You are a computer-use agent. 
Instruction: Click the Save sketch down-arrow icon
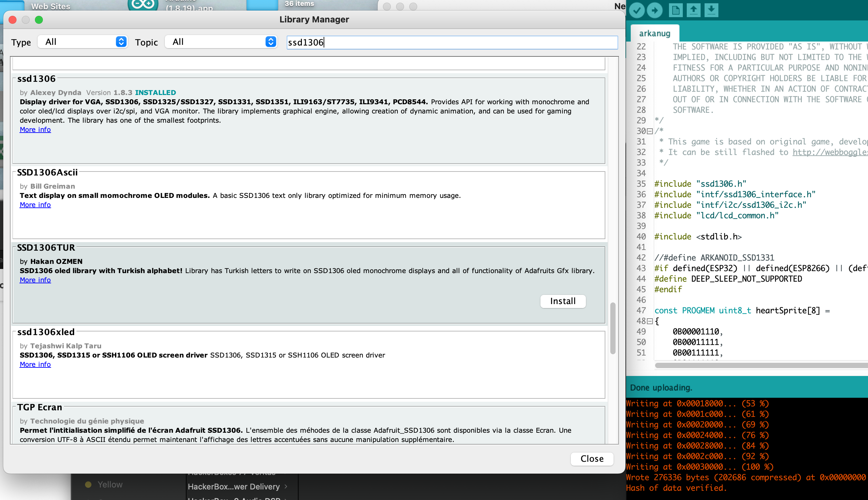click(x=711, y=10)
